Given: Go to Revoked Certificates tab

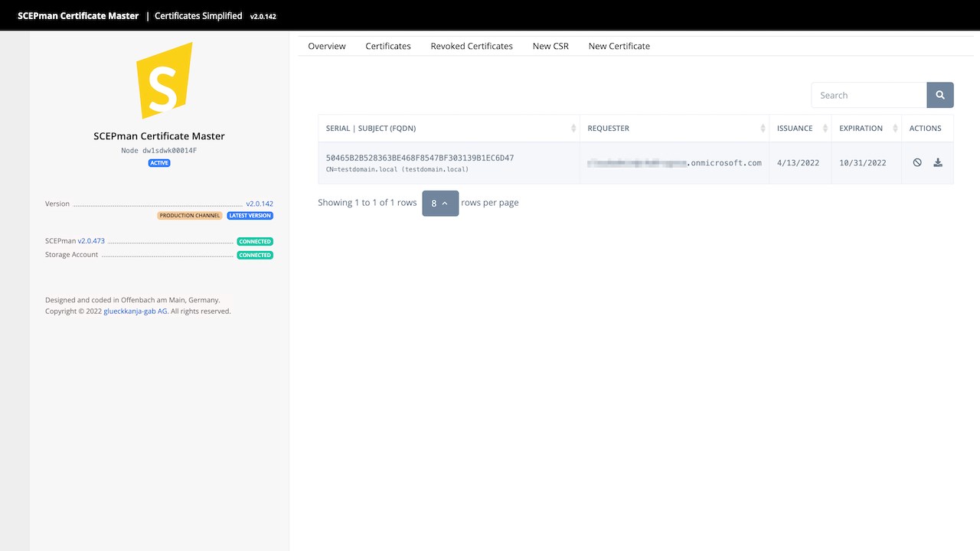Looking at the screenshot, I should [x=472, y=46].
